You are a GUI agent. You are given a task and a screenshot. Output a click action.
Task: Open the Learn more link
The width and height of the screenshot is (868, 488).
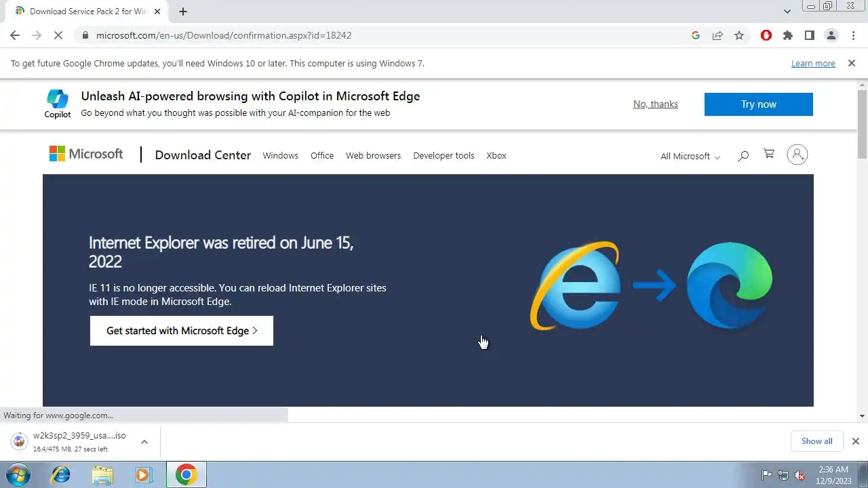[813, 63]
